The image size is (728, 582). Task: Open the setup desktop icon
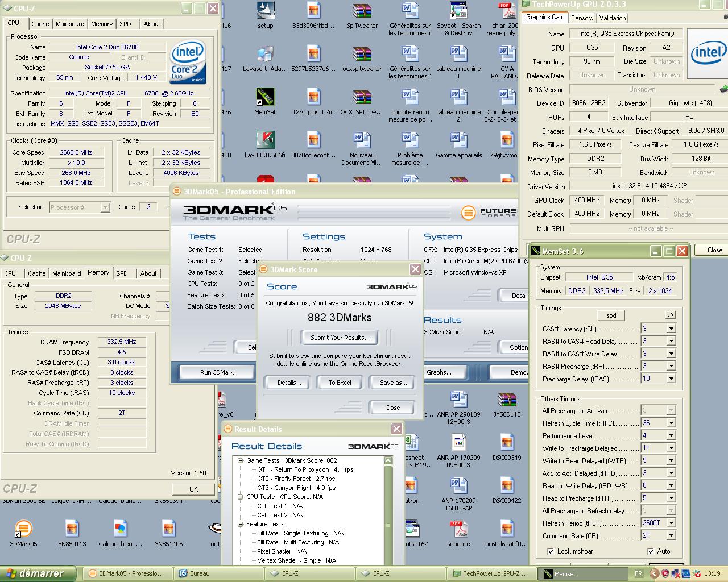(x=265, y=15)
